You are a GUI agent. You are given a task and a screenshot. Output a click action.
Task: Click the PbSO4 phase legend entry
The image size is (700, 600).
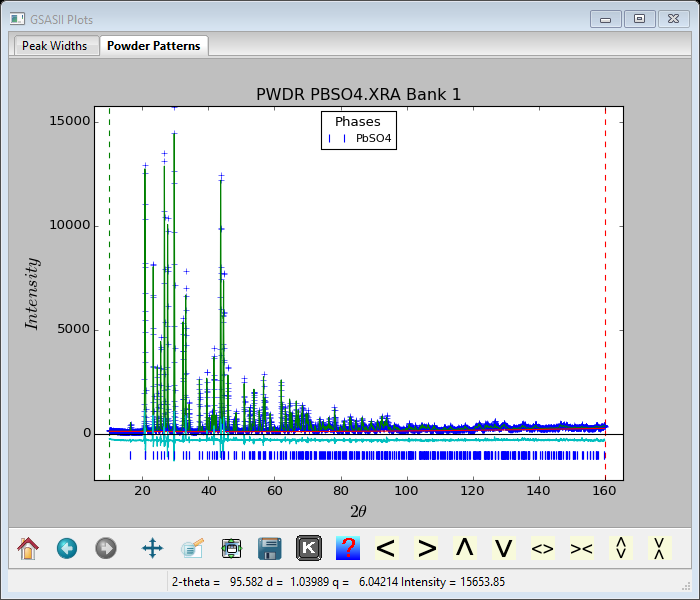tap(360, 138)
